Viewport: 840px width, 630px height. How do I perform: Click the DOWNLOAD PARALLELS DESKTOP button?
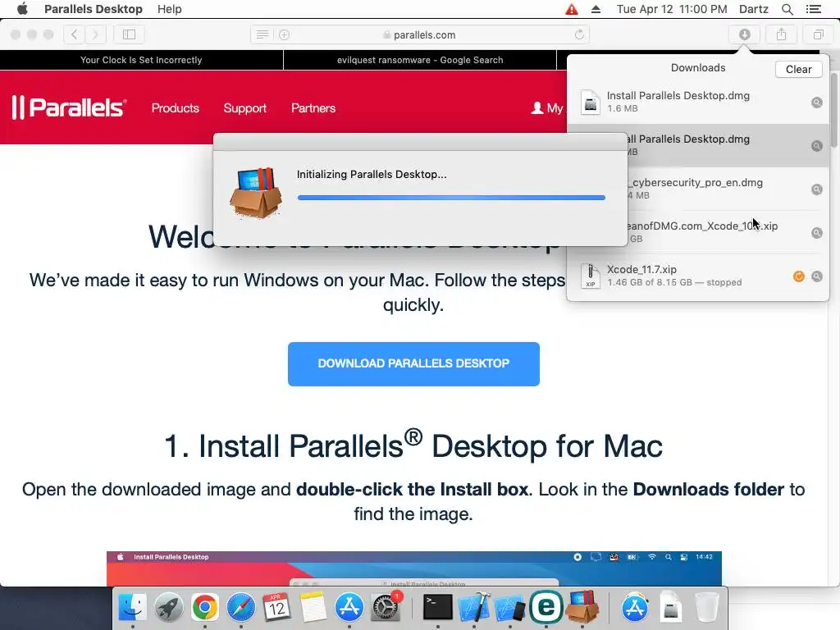coord(413,363)
